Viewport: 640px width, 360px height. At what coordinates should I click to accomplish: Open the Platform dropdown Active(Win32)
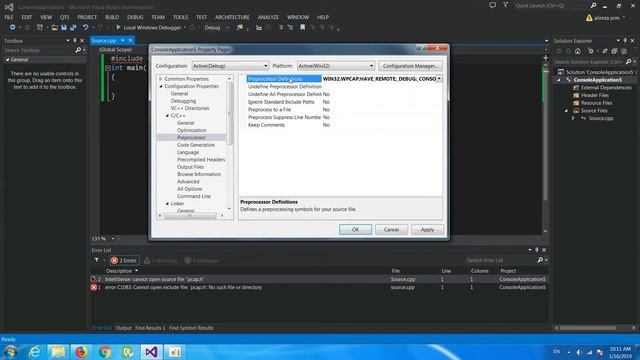[336, 66]
